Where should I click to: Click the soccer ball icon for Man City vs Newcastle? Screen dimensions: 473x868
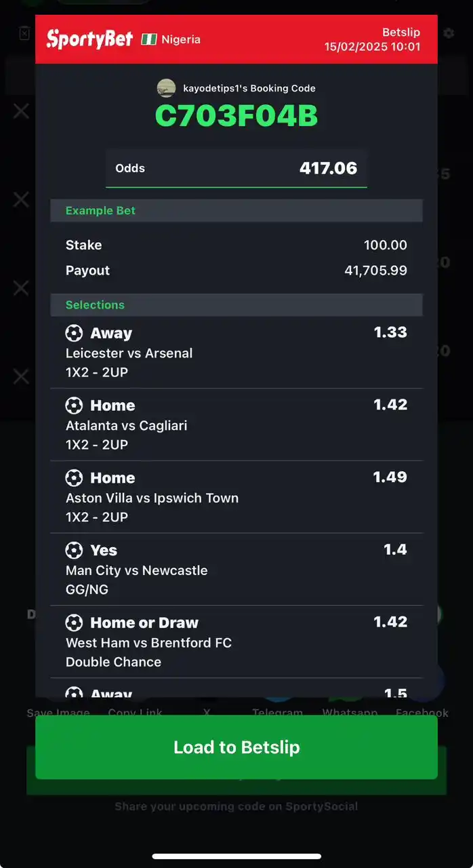(x=74, y=550)
